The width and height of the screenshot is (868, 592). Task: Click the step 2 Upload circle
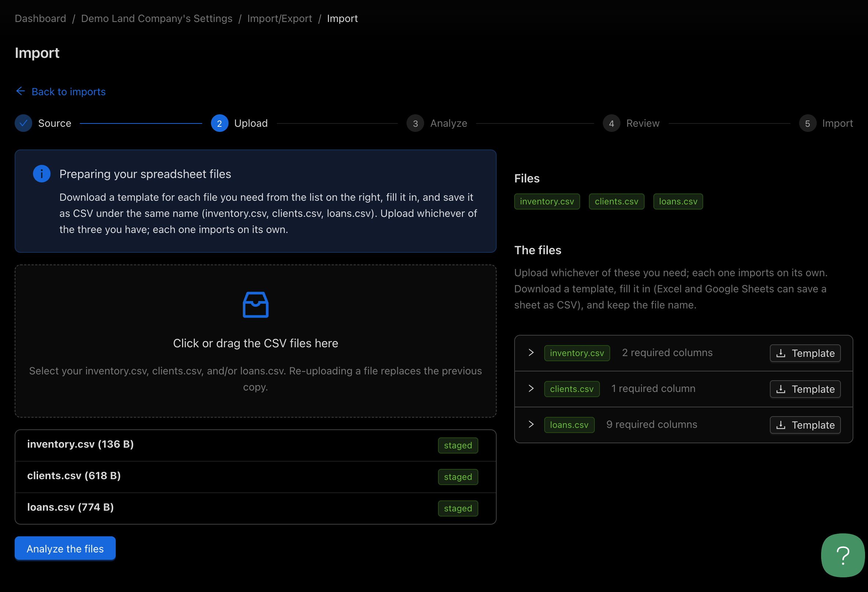pyautogui.click(x=220, y=123)
